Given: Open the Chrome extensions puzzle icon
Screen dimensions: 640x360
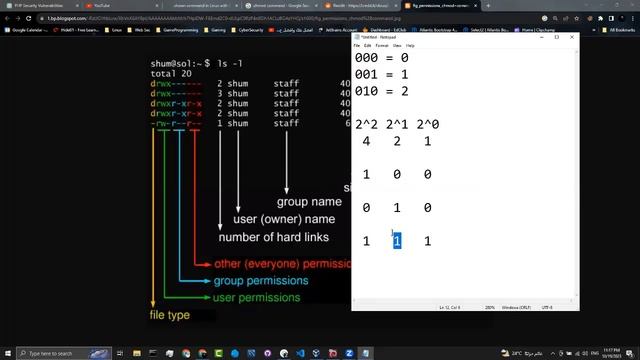Looking at the screenshot, I should coord(600,18).
